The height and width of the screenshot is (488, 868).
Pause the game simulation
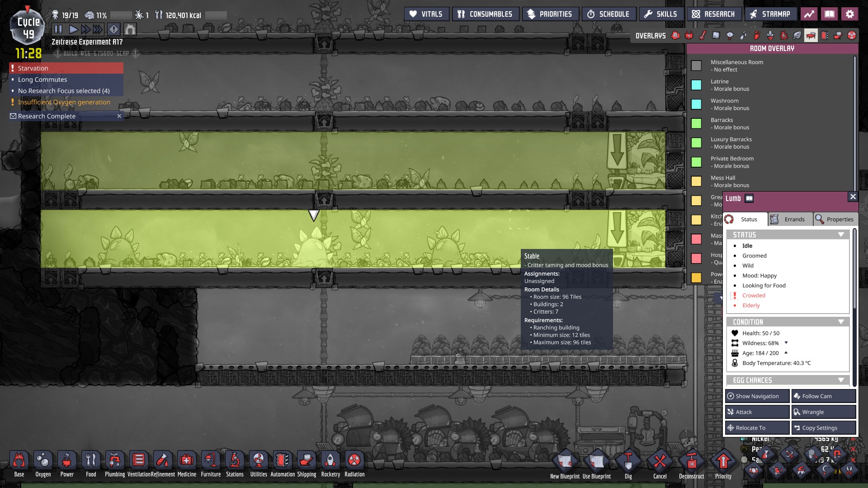tap(58, 30)
